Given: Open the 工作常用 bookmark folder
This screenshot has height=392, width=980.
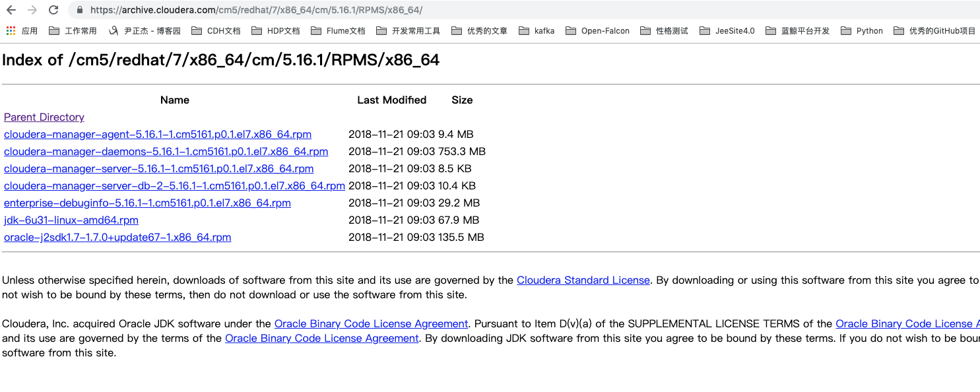Looking at the screenshot, I should [x=73, y=30].
